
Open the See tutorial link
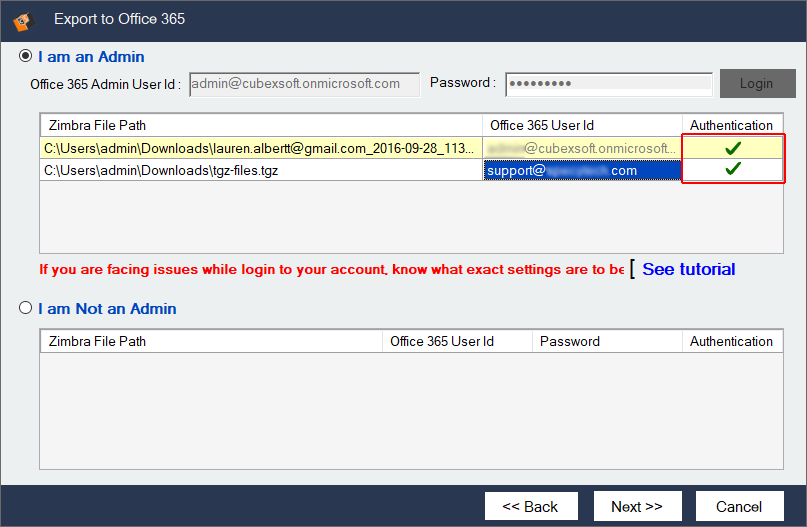(688, 269)
